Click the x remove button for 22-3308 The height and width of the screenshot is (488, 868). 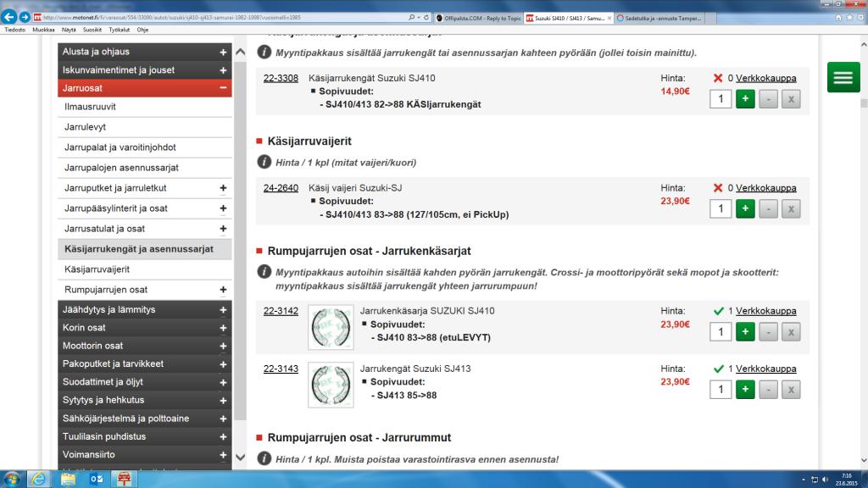point(791,99)
